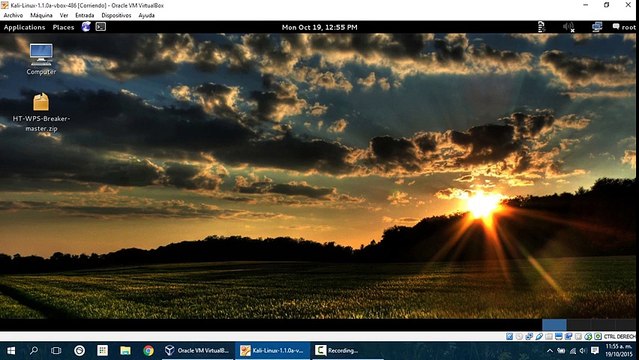This screenshot has height=360, width=639.
Task: Click the VirtualBox hard disk activity indicator
Action: click(x=509, y=336)
